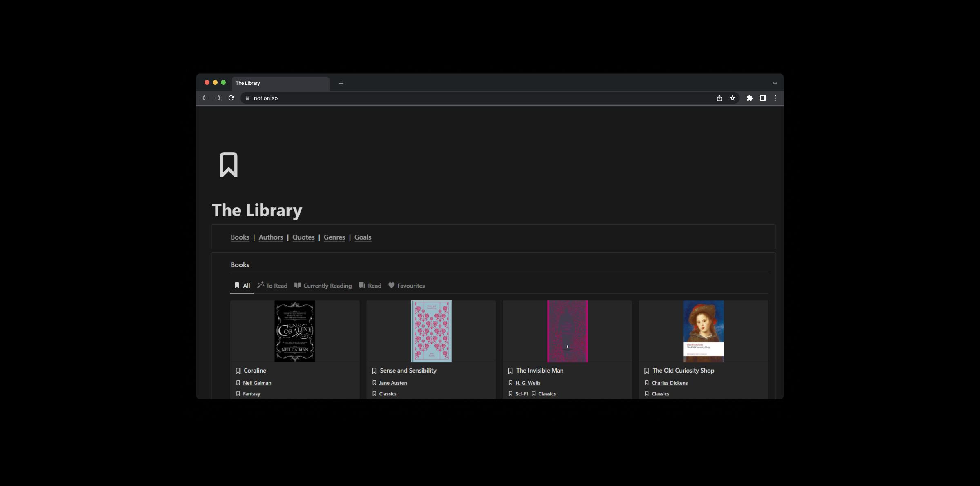Open the Sense and Sensibility title

click(408, 371)
